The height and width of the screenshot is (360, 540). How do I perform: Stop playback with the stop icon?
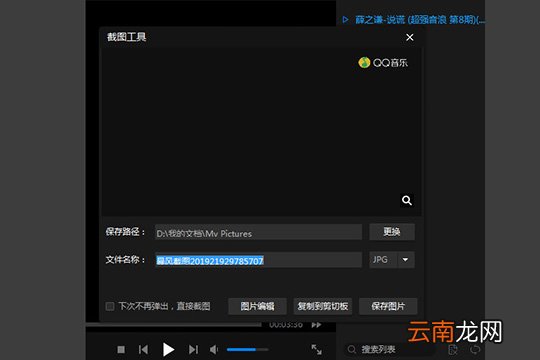coord(121,350)
